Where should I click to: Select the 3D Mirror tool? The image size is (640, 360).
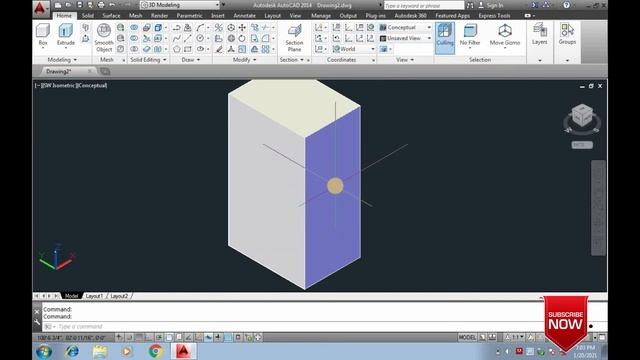219,27
